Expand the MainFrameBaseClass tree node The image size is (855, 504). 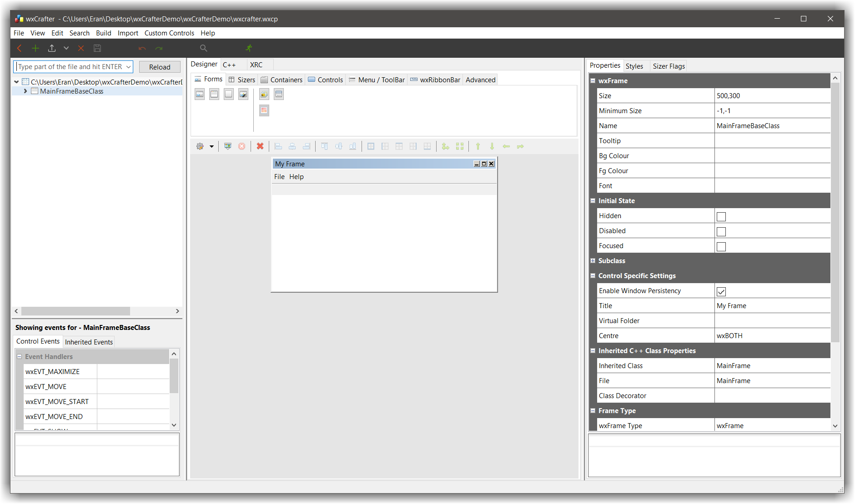coord(25,91)
